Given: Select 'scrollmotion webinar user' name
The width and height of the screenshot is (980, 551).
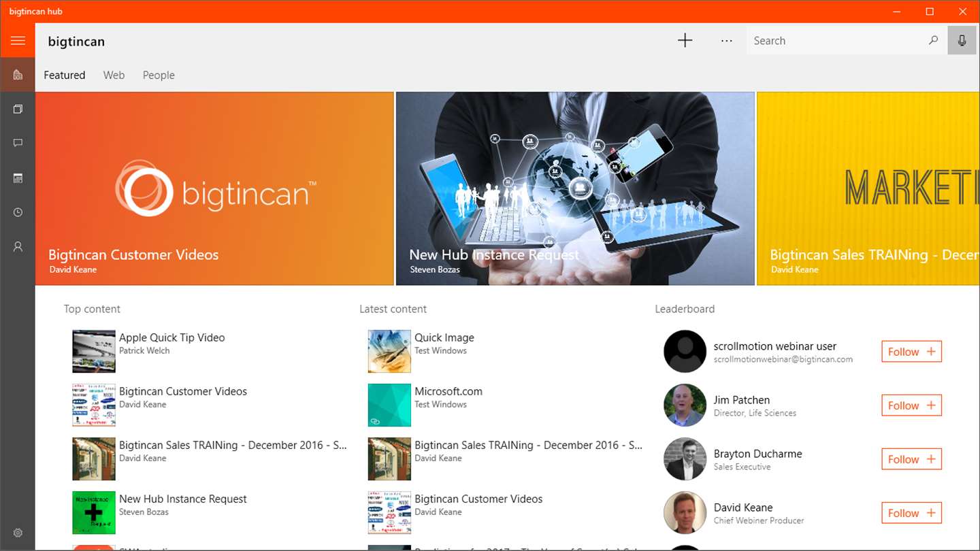Looking at the screenshot, I should (775, 346).
